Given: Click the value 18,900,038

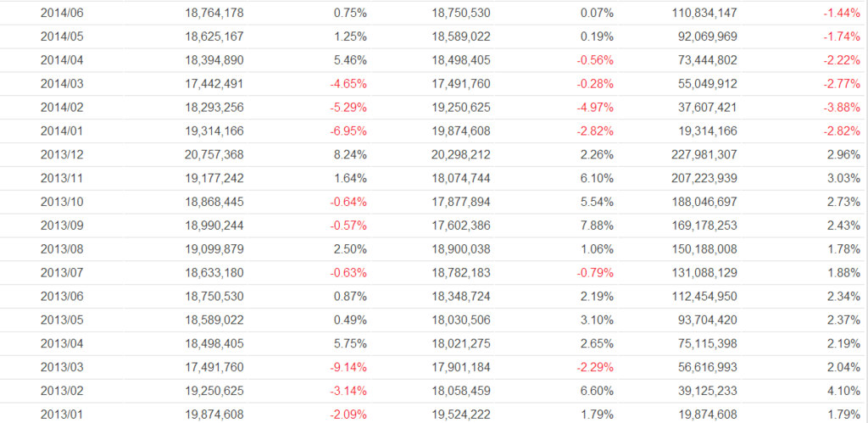Looking at the screenshot, I should pyautogui.click(x=461, y=249).
